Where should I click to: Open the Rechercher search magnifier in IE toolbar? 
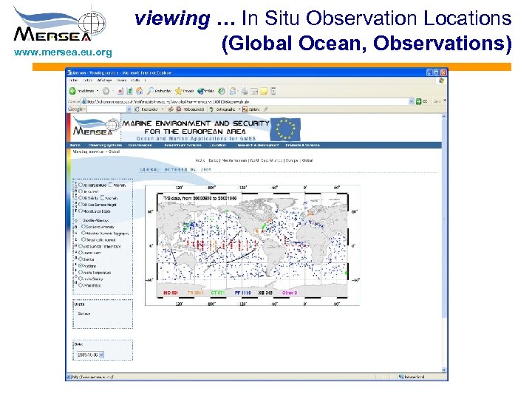[x=159, y=91]
